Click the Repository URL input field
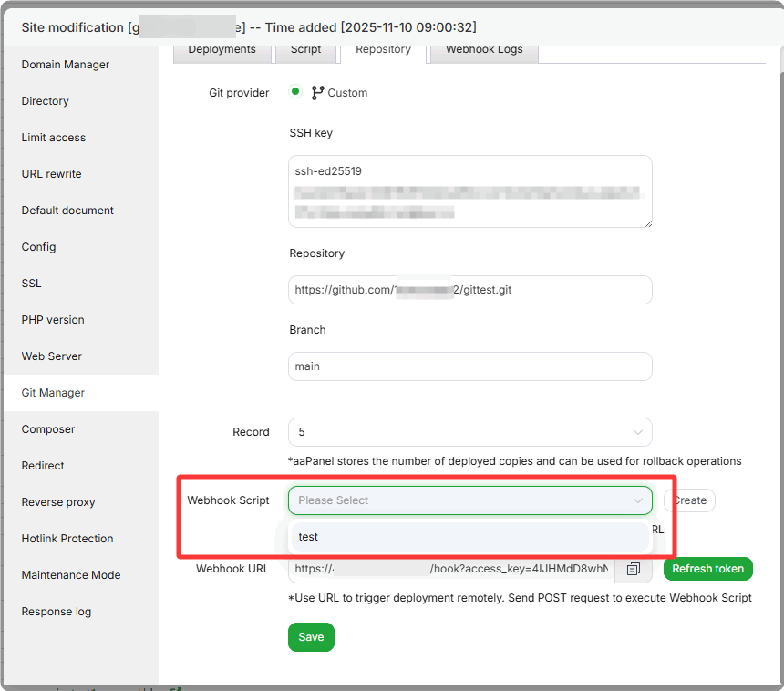Image resolution: width=784 pixels, height=691 pixels. (x=470, y=290)
